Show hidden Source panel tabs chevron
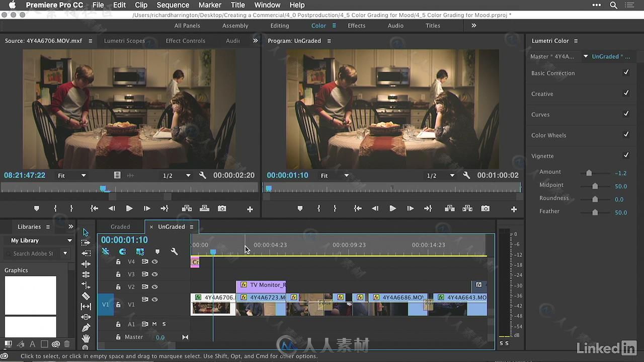Viewport: 644px width, 362px height. [x=255, y=41]
